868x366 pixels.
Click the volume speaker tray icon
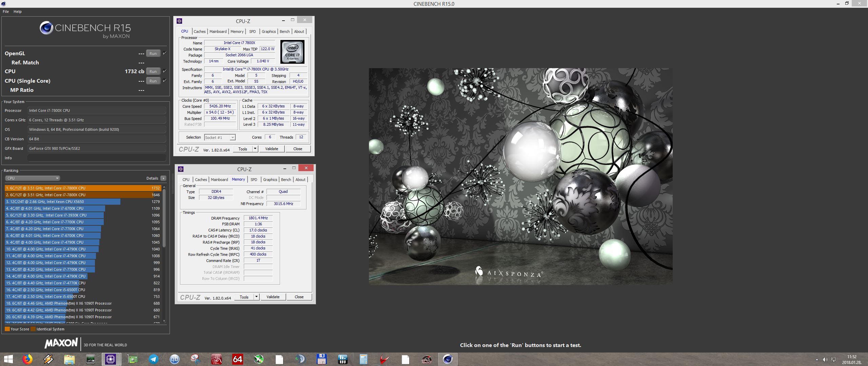tap(825, 360)
